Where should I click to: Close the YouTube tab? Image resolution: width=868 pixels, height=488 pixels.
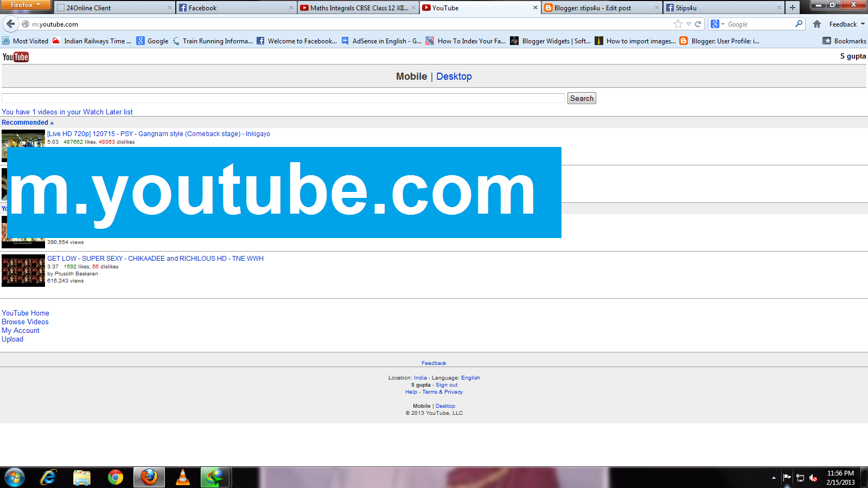pyautogui.click(x=535, y=8)
